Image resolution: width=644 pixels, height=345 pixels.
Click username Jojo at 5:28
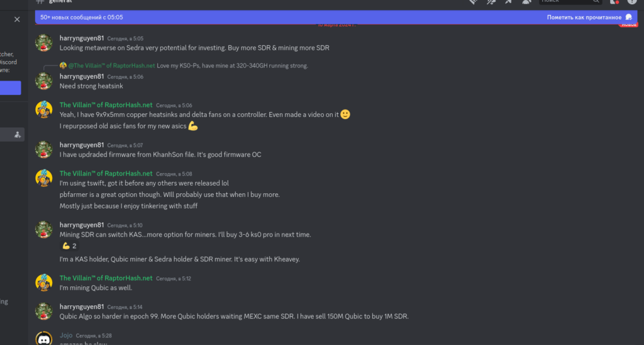click(65, 336)
